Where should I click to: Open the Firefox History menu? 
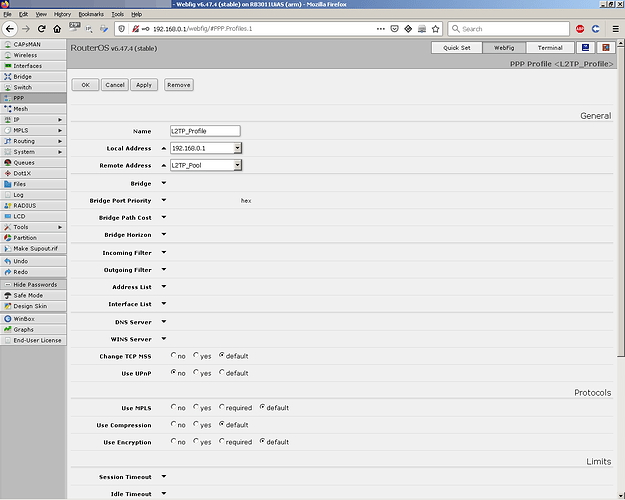click(x=62, y=14)
